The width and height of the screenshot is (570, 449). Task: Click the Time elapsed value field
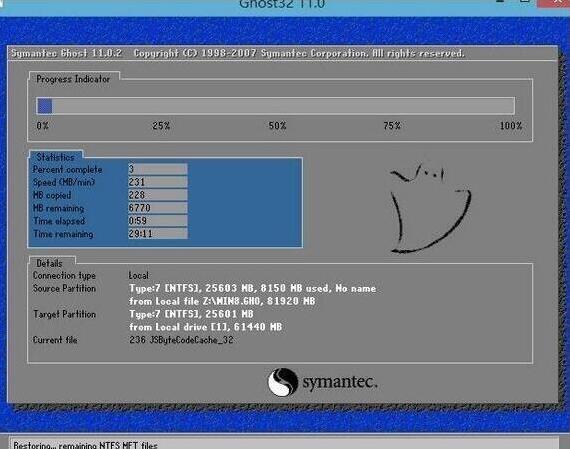pyautogui.click(x=158, y=221)
